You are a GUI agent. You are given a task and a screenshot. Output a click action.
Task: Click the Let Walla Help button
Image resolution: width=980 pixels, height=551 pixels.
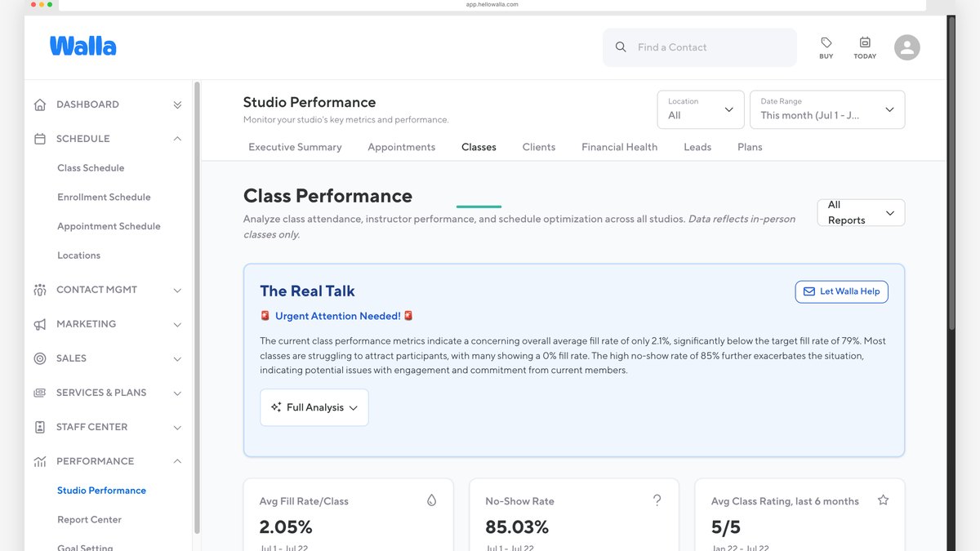coord(841,291)
